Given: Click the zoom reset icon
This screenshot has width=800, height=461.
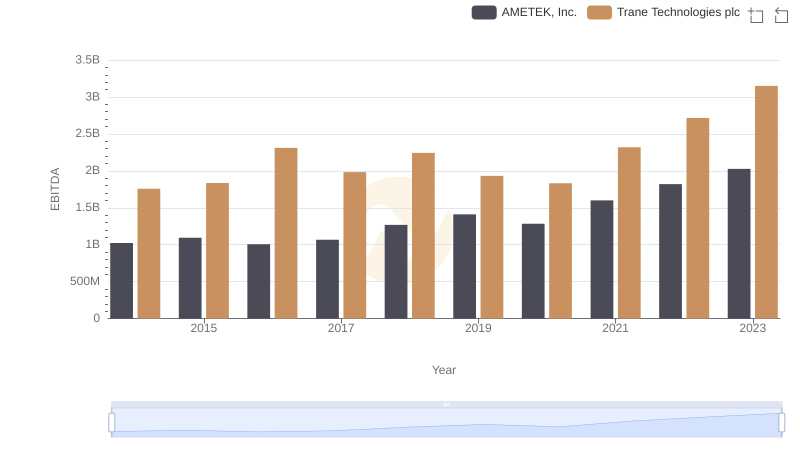Looking at the screenshot, I should click(x=781, y=15).
